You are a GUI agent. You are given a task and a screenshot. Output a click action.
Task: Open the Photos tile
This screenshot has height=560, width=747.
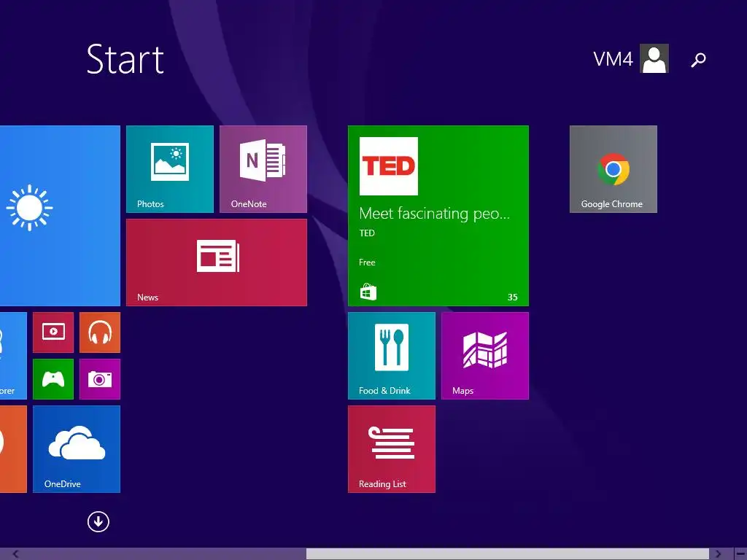(x=169, y=169)
